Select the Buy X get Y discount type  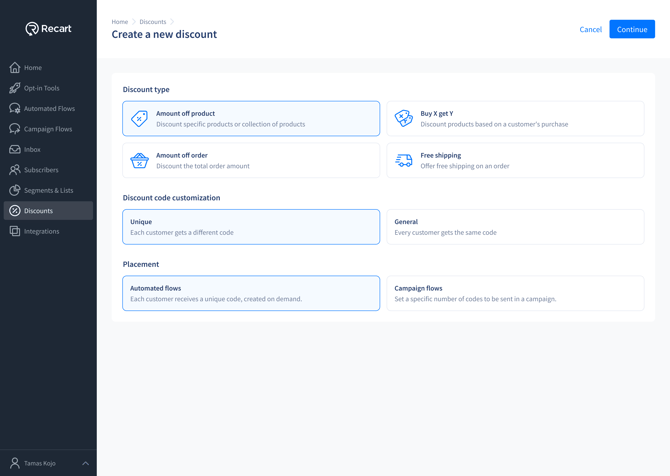[515, 119]
